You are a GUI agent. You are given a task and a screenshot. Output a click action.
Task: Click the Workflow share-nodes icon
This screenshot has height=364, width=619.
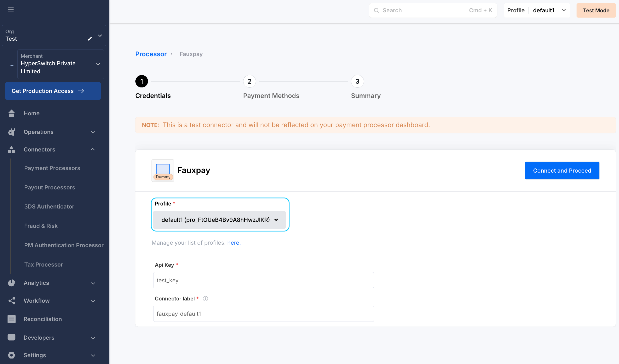[12, 301]
